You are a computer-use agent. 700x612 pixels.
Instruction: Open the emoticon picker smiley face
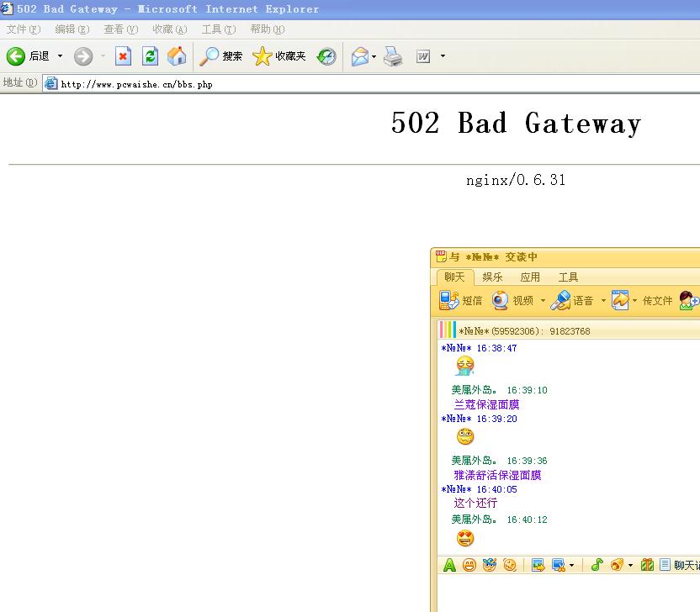pyautogui.click(x=469, y=565)
